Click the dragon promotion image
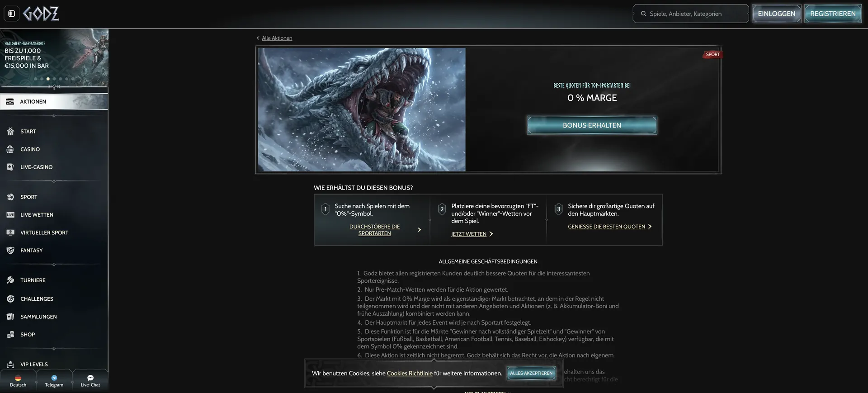The width and height of the screenshot is (868, 393). [x=362, y=109]
